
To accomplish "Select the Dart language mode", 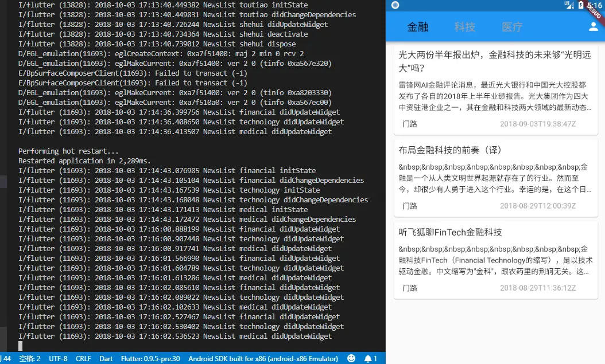I will click(106, 359).
